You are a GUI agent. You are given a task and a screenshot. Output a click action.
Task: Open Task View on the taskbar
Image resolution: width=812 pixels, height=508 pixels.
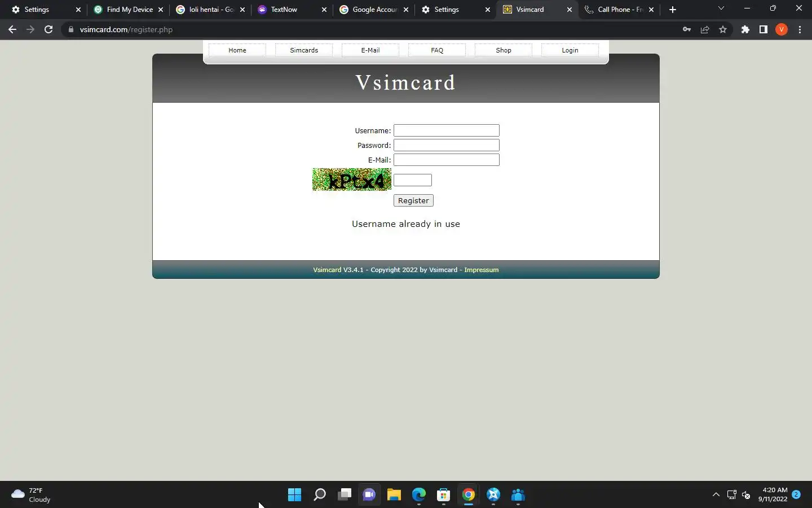pos(345,495)
